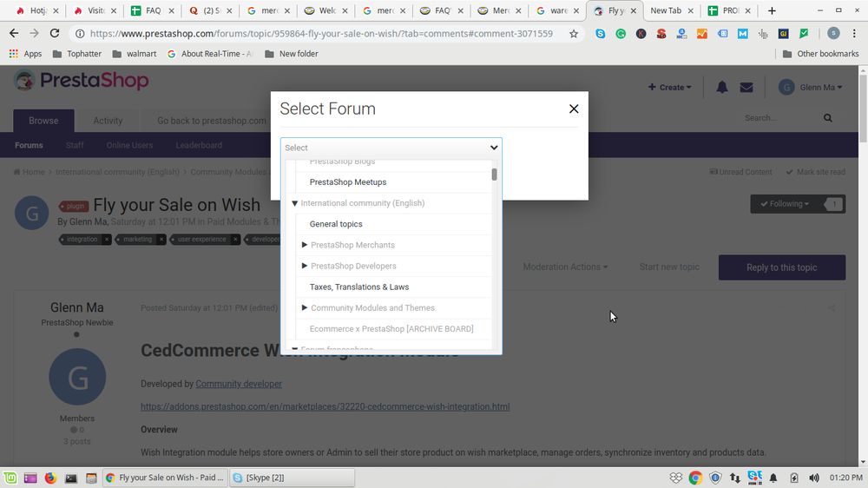Open Online Users in the sub navigation
This screenshot has height=488, width=868.
pos(129,145)
